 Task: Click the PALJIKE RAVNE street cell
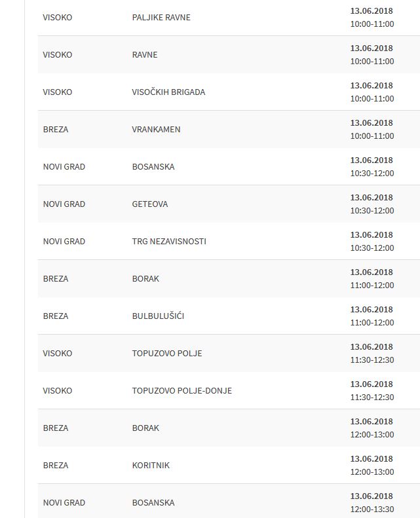(x=161, y=18)
